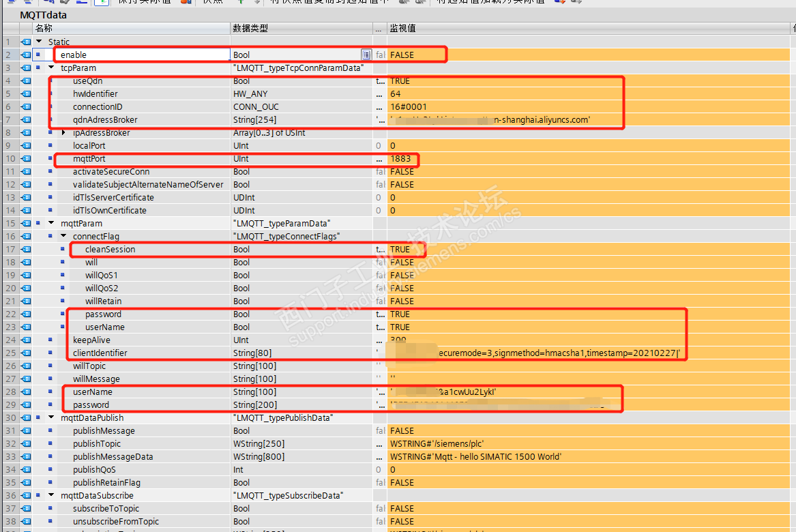The height and width of the screenshot is (532, 796).
Task: Collapse the Static section
Action: click(39, 42)
